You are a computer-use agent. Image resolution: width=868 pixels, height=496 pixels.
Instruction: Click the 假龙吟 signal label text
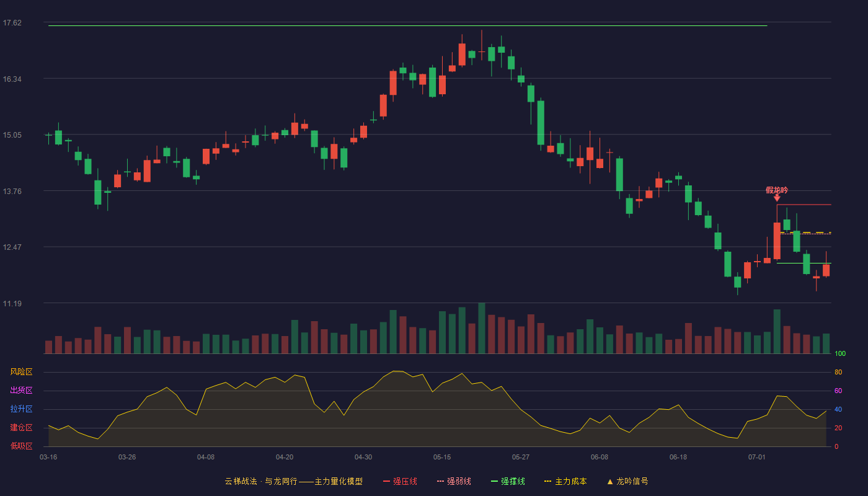pyautogui.click(x=777, y=190)
